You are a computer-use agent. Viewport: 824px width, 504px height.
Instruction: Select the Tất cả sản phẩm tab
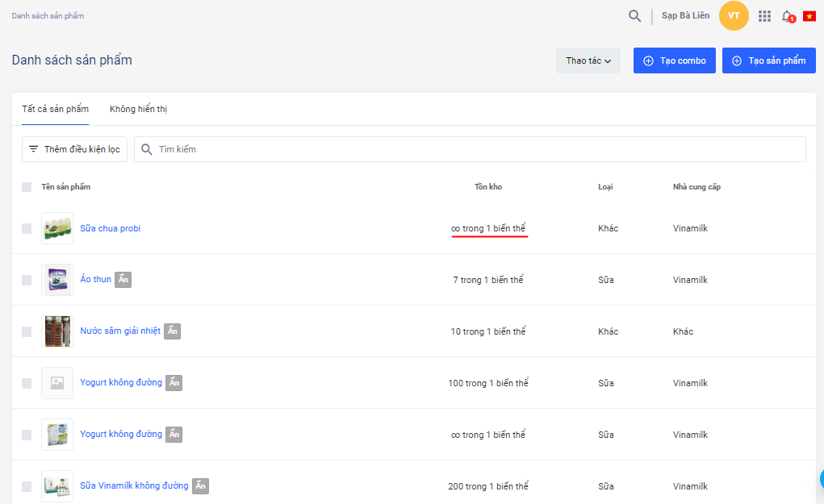[55, 109]
